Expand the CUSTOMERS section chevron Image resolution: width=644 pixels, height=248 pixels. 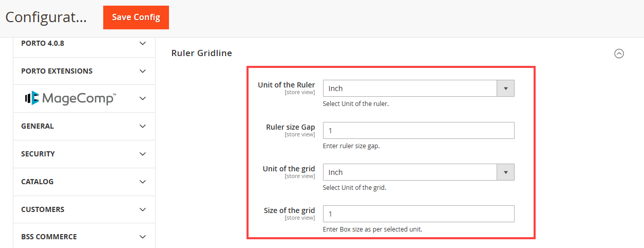[x=143, y=209]
